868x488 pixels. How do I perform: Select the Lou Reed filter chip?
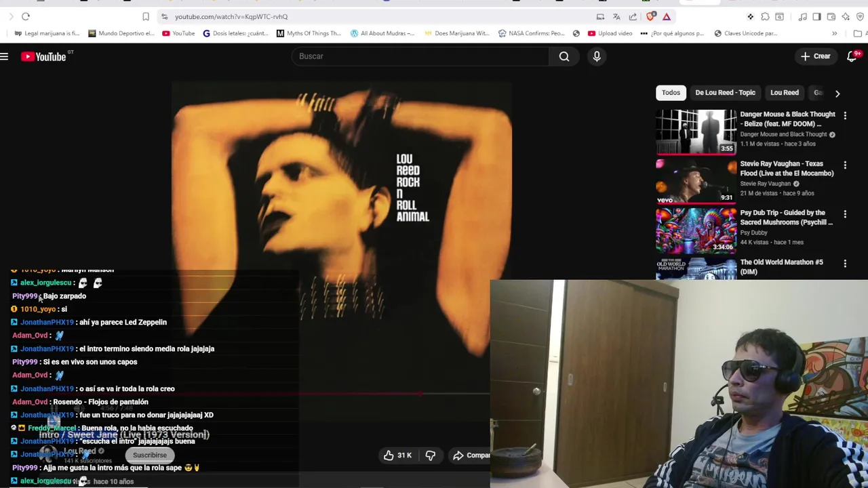point(785,93)
